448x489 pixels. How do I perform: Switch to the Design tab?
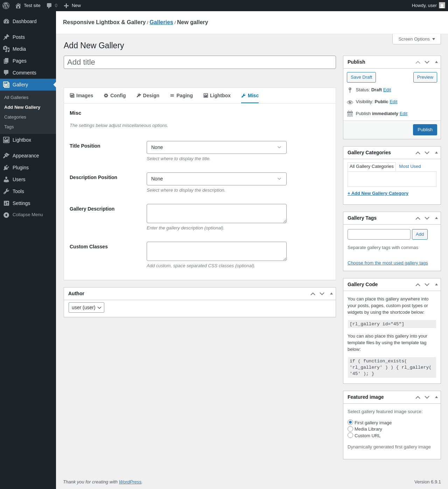click(148, 95)
